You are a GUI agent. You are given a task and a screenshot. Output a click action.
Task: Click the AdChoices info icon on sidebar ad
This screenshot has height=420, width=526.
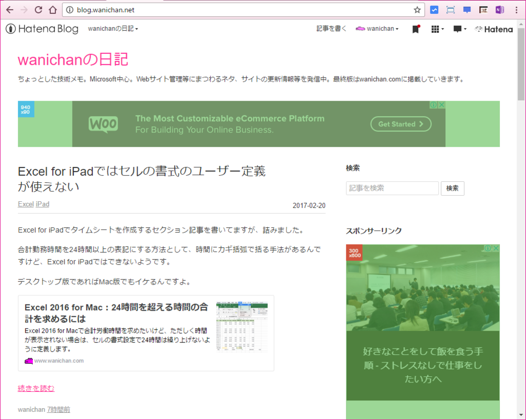pos(488,248)
